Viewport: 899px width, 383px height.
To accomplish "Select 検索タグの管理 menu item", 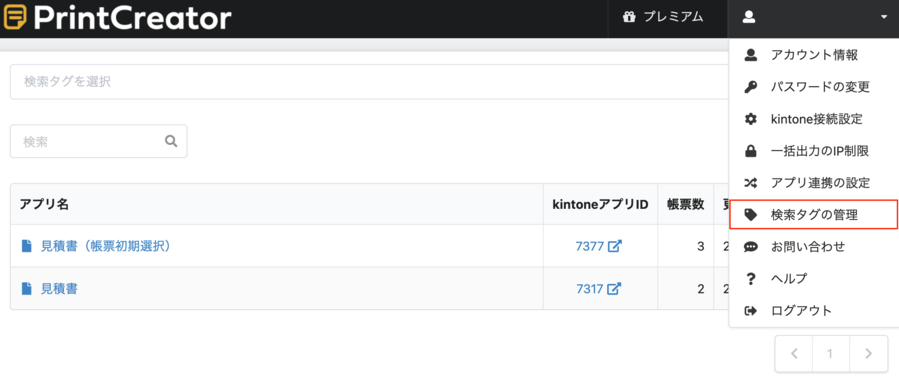I will click(x=814, y=215).
